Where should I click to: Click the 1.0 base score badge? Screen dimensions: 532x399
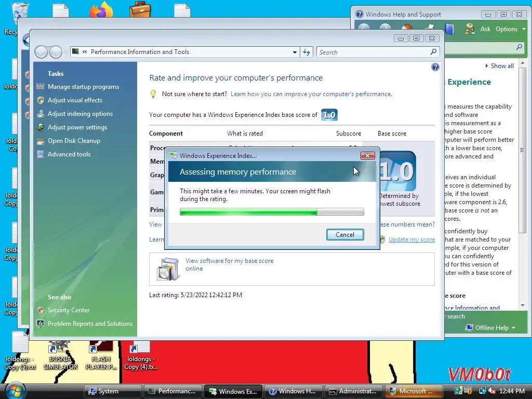point(329,115)
